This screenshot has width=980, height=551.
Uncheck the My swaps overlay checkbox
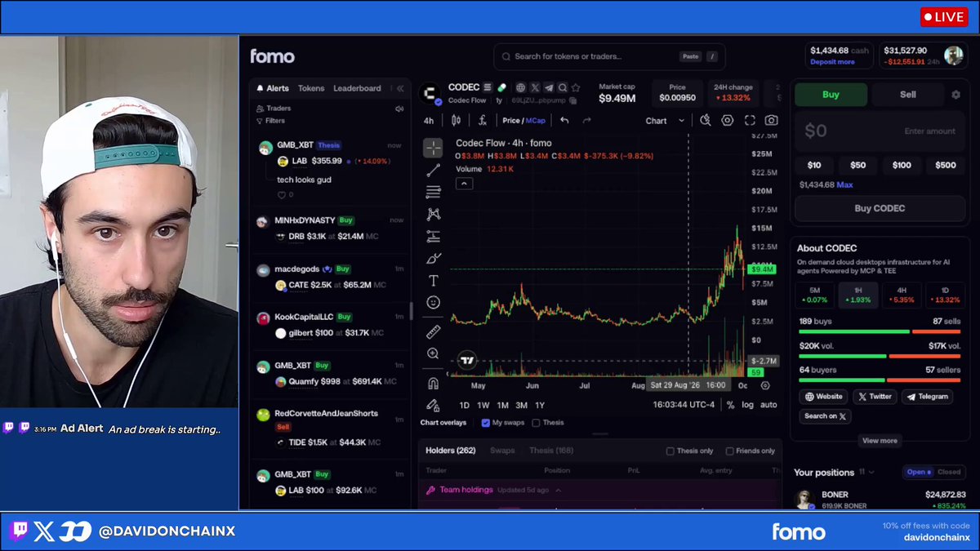(486, 423)
